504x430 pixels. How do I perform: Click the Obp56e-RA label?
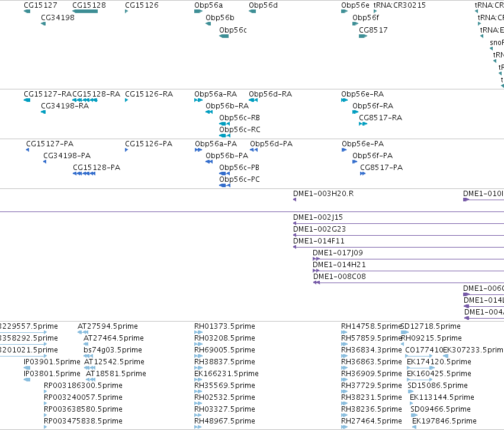pos(362,94)
